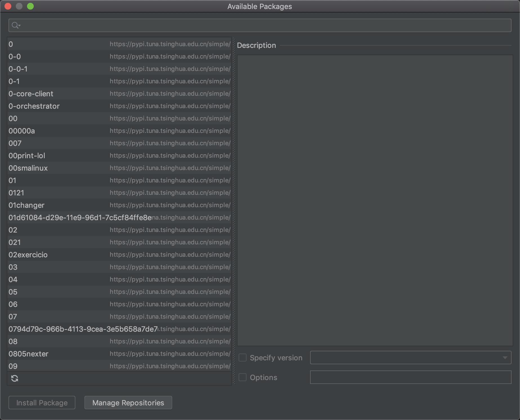
Task: Enable the Options checkbox
Action: 243,377
